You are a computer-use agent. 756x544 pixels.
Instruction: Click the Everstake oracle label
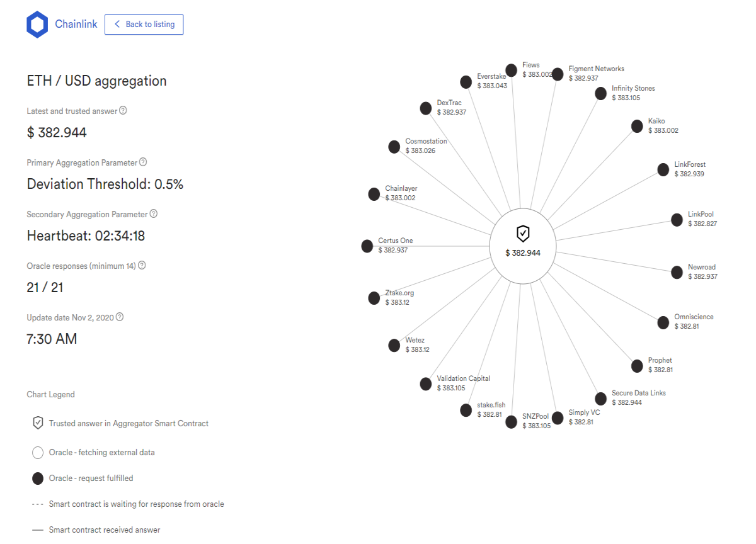tap(492, 76)
